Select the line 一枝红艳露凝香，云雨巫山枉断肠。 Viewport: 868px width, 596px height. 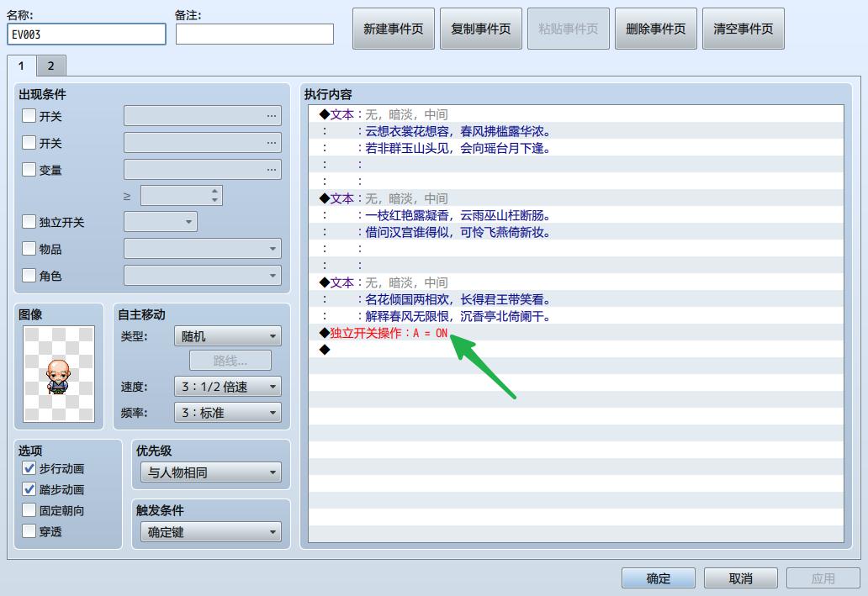pos(575,215)
